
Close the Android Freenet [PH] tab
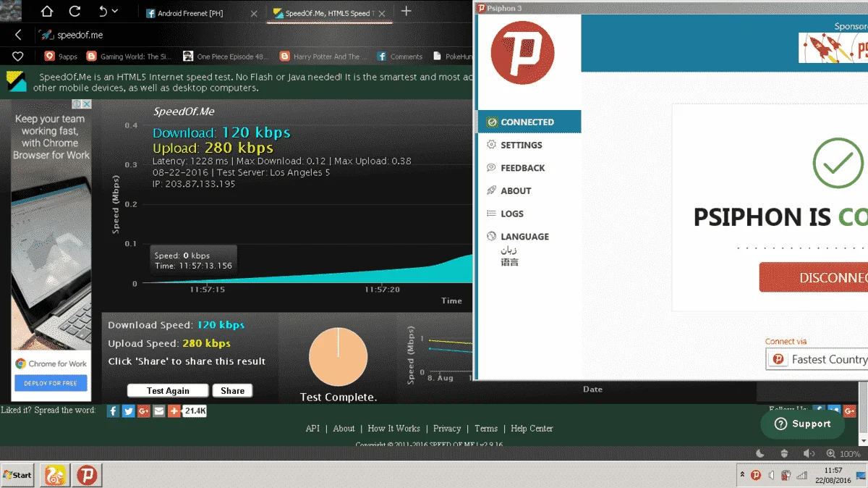click(x=253, y=14)
